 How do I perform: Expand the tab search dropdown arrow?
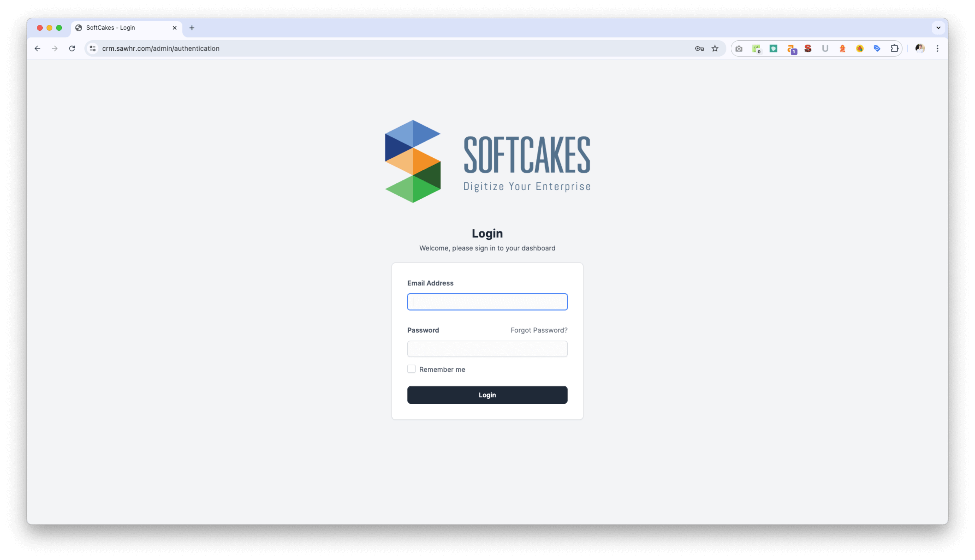click(x=939, y=28)
